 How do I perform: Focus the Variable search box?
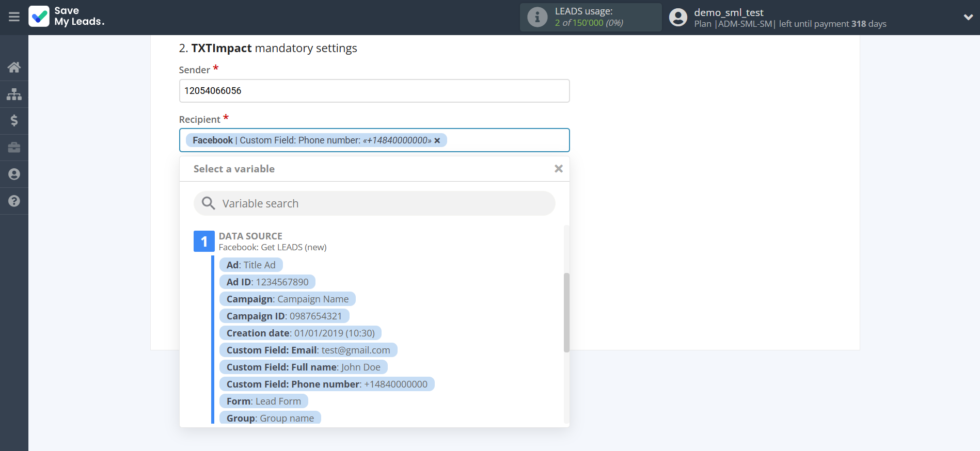(x=374, y=203)
